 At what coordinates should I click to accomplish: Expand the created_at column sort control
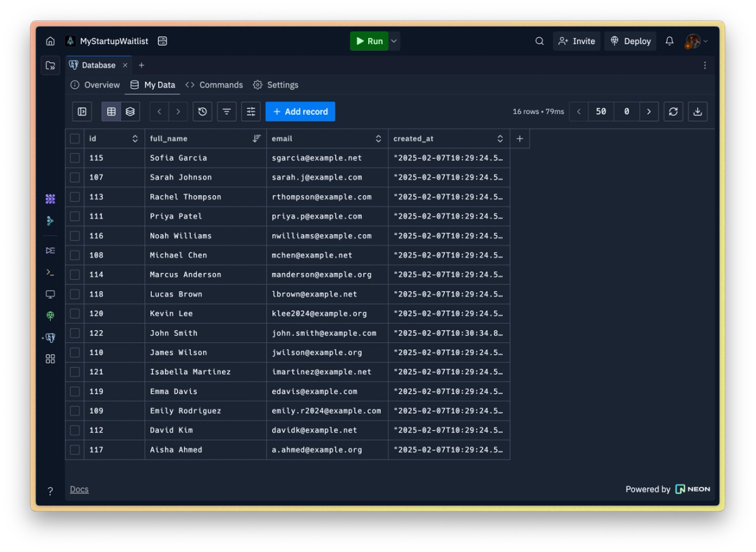coord(500,138)
